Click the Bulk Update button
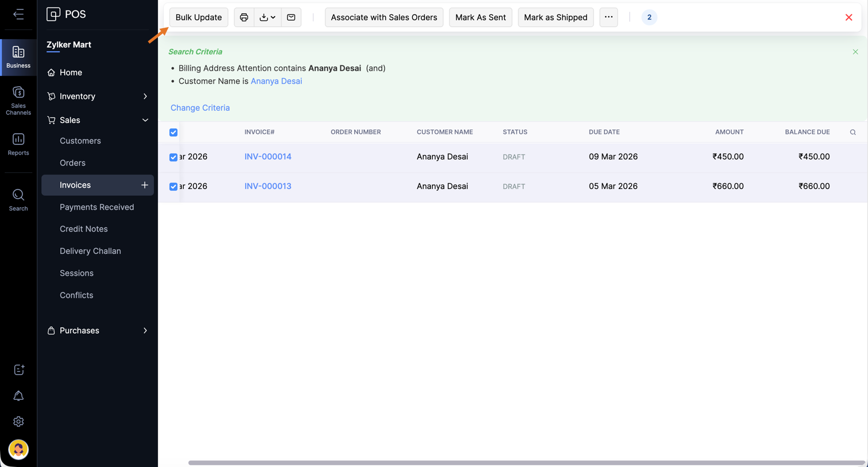 tap(199, 17)
